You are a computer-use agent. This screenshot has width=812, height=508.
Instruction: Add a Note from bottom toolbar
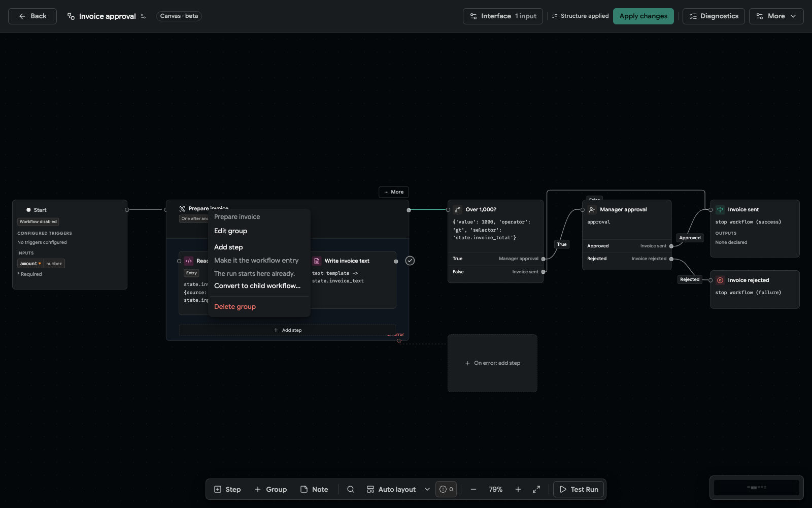coord(314,489)
